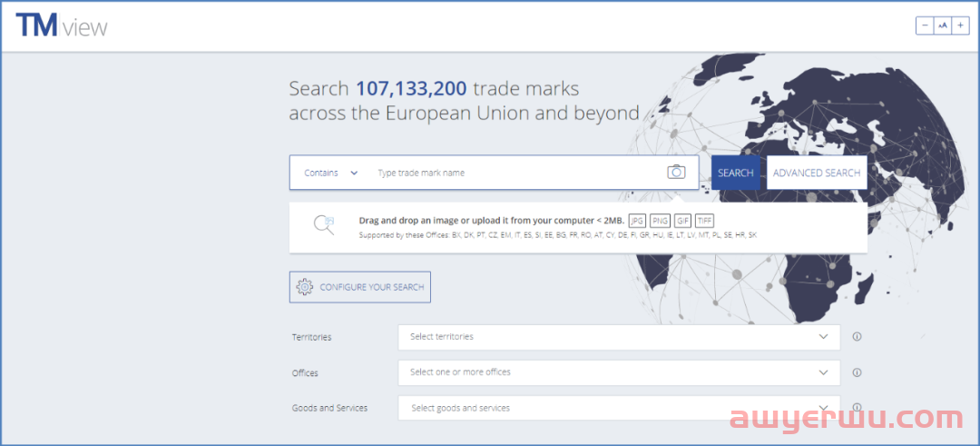Screen dimensions: 980x446
Task: Reset text size with the AA icon
Action: pos(943,25)
